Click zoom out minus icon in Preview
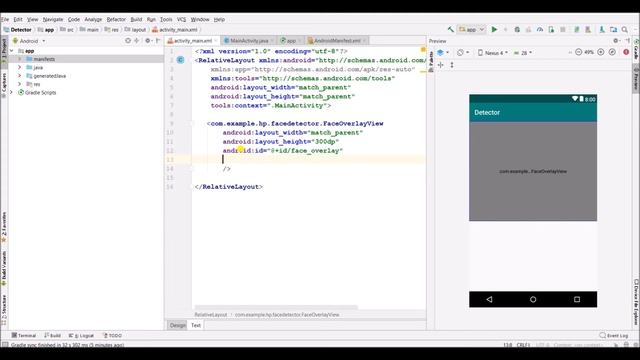This screenshot has height=360, width=640. click(x=578, y=52)
